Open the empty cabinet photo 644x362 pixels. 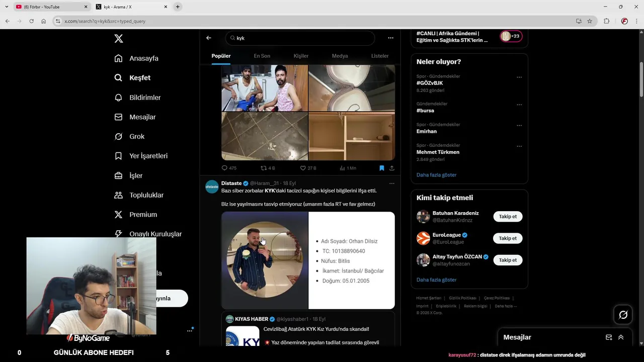click(352, 136)
